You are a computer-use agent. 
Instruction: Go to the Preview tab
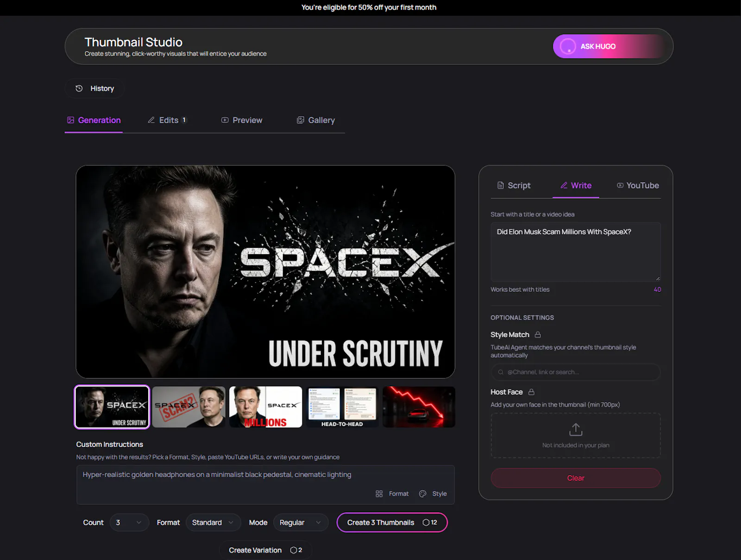242,120
